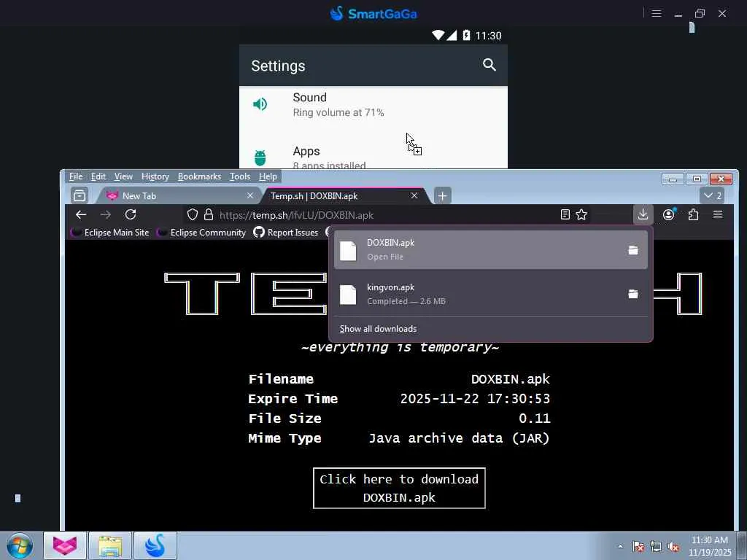Click the downloads toolbar arrow icon

643,215
